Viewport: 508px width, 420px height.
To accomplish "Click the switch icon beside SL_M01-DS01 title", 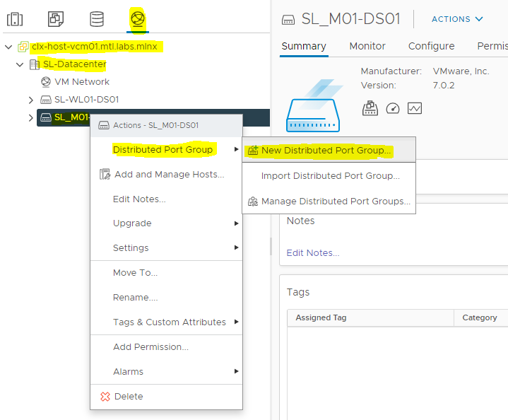I will 288,20.
